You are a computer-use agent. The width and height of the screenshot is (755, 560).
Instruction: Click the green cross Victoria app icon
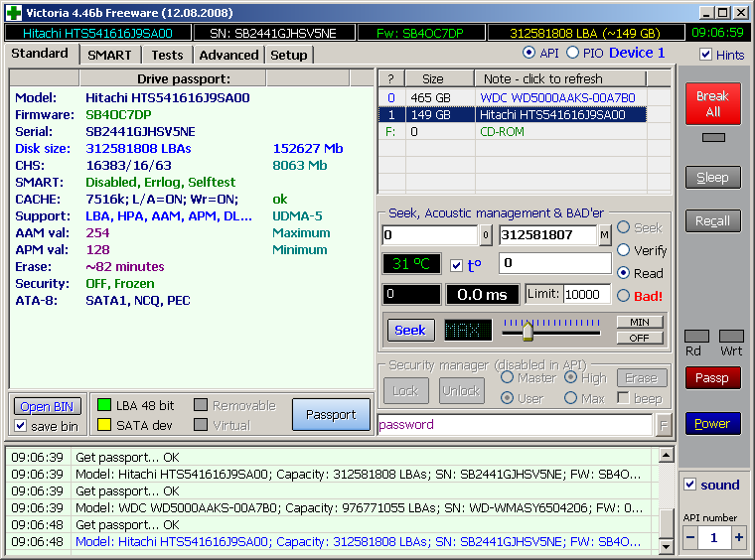click(x=14, y=12)
